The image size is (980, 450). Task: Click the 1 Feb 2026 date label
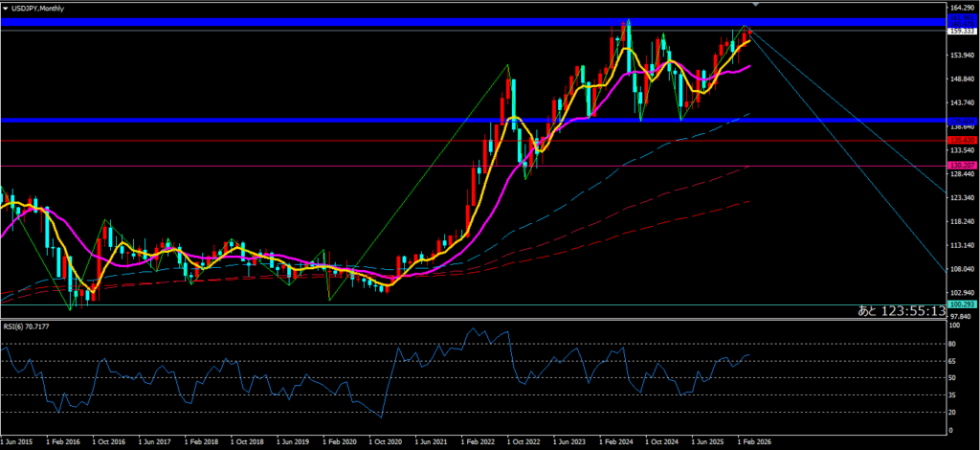pyautogui.click(x=754, y=442)
